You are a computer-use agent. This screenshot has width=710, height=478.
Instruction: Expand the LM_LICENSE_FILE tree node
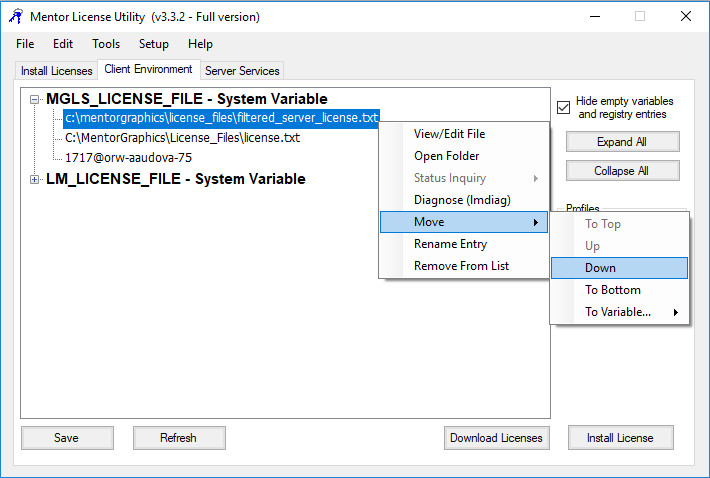[34, 179]
